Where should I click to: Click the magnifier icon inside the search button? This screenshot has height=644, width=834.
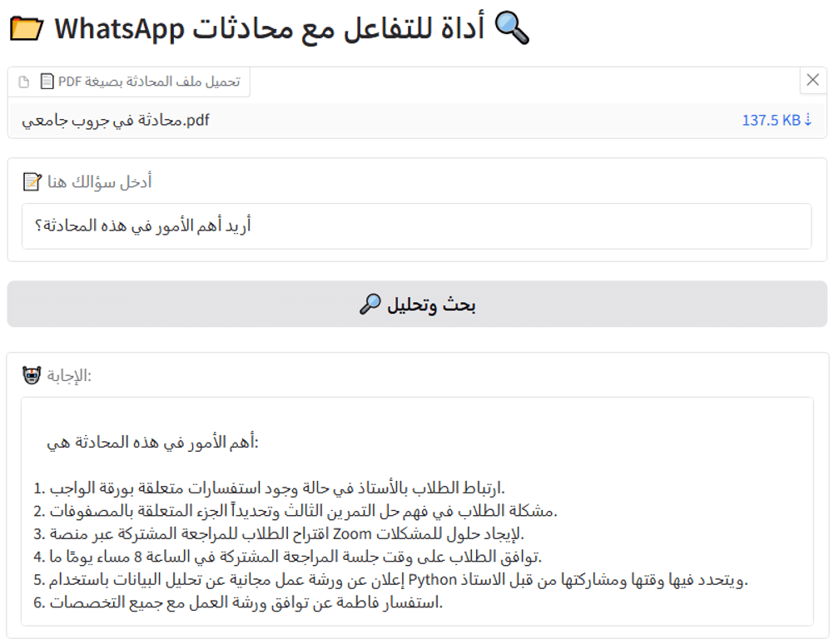tap(370, 305)
